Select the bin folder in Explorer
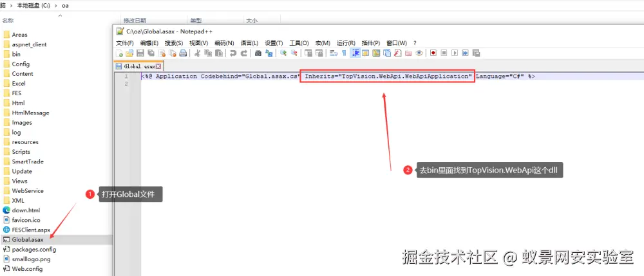The image size is (644, 276). (x=16, y=54)
